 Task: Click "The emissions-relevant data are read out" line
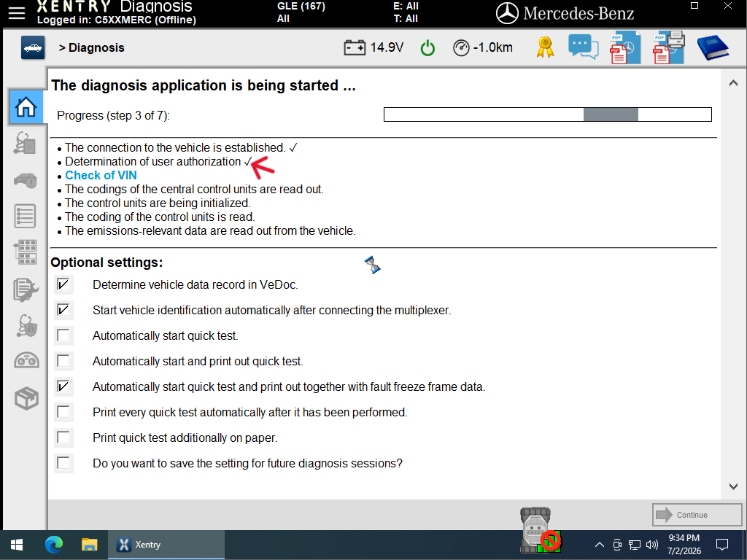pos(210,230)
